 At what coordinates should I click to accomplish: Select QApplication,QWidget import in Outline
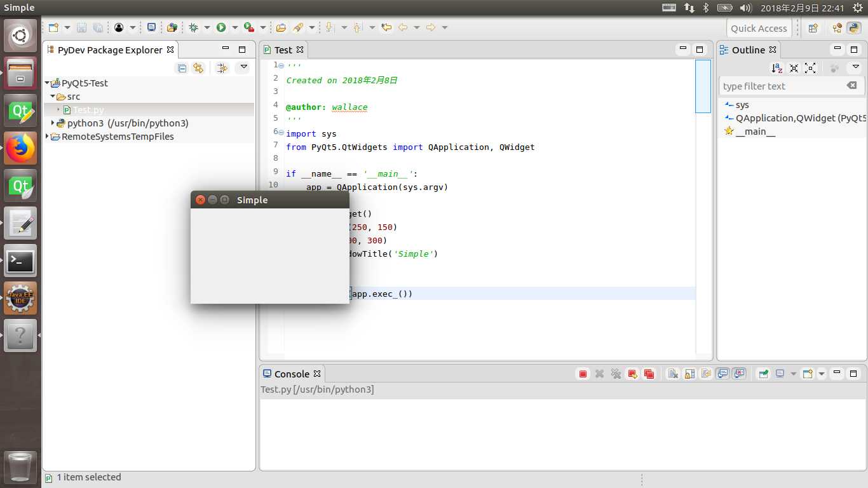(795, 118)
